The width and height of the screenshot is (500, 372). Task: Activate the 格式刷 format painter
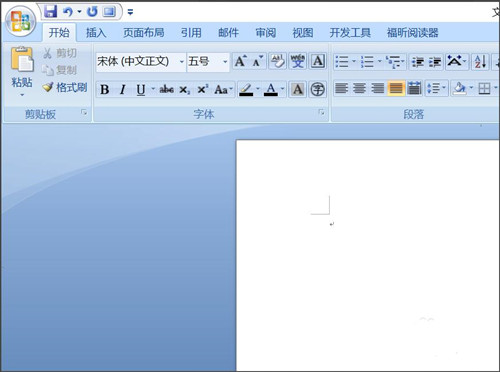(x=65, y=88)
